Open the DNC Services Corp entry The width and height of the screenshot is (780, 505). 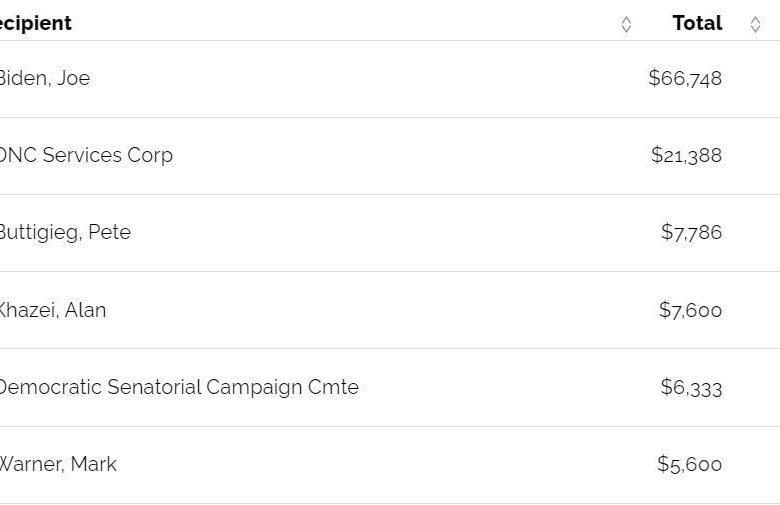click(x=86, y=155)
